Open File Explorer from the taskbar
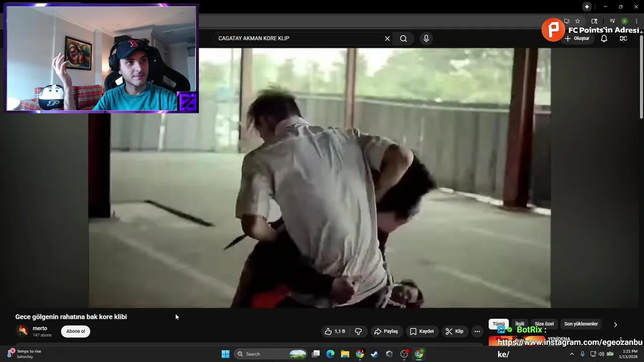The height and width of the screenshot is (362, 644). coord(345,354)
